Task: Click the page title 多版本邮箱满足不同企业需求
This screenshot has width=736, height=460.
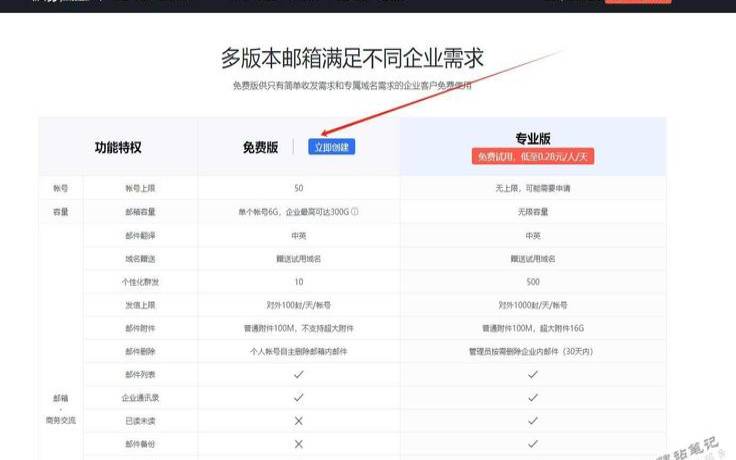Action: click(x=352, y=58)
